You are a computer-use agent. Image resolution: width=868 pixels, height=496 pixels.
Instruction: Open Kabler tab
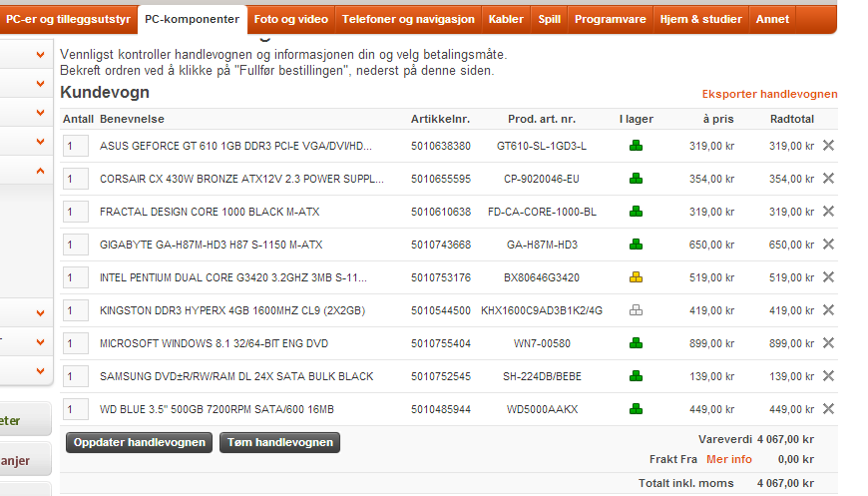506,19
